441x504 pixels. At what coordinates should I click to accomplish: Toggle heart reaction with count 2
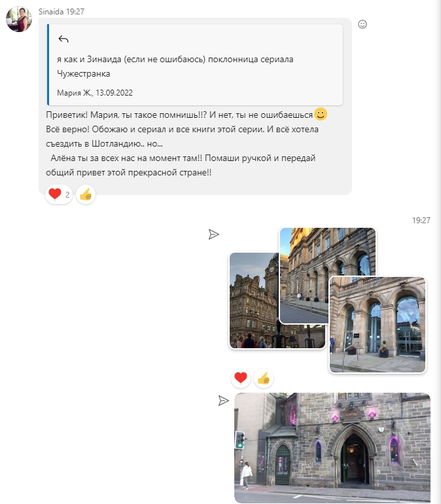click(59, 194)
